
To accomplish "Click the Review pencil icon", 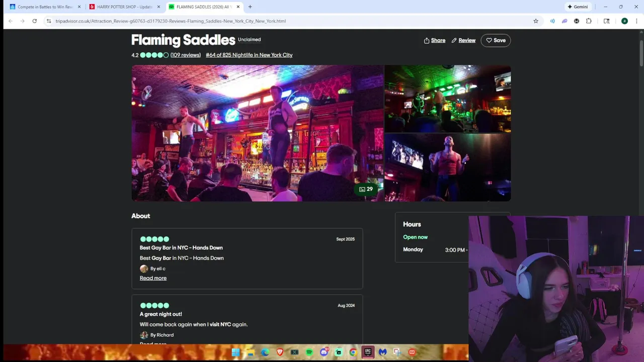I will 454,40.
